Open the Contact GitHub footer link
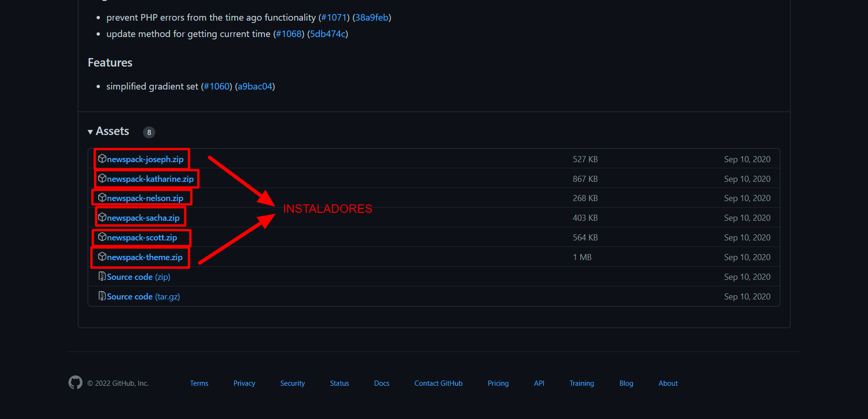 click(x=438, y=383)
